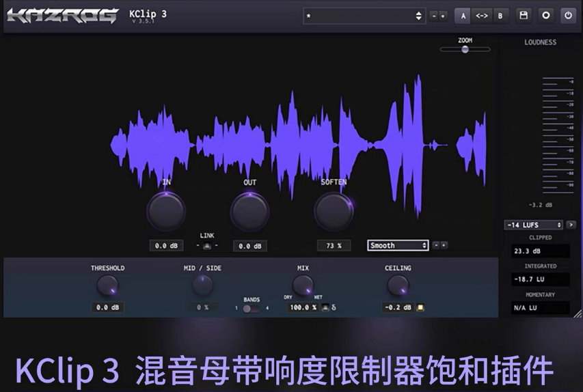Click the MOMENTARY readout N/A LU

(540, 307)
